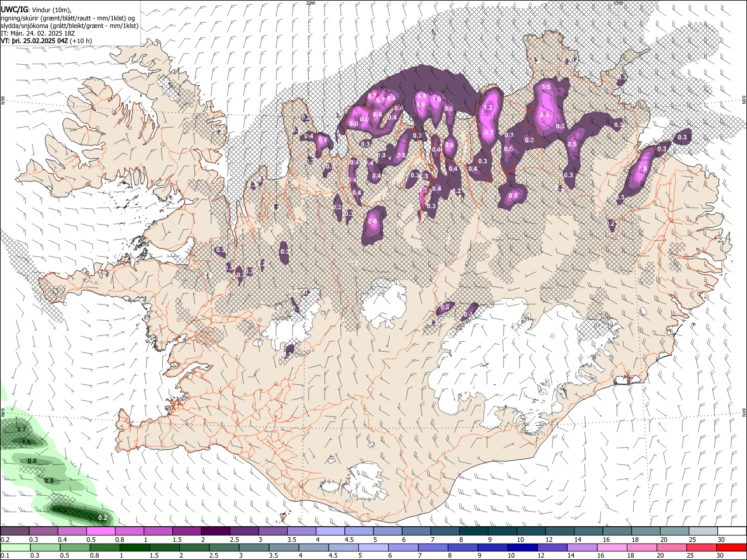747x560 pixels.
Task: Click the 'VT: þri. 25.02.2025 04Z' valid time
Action: point(34,41)
